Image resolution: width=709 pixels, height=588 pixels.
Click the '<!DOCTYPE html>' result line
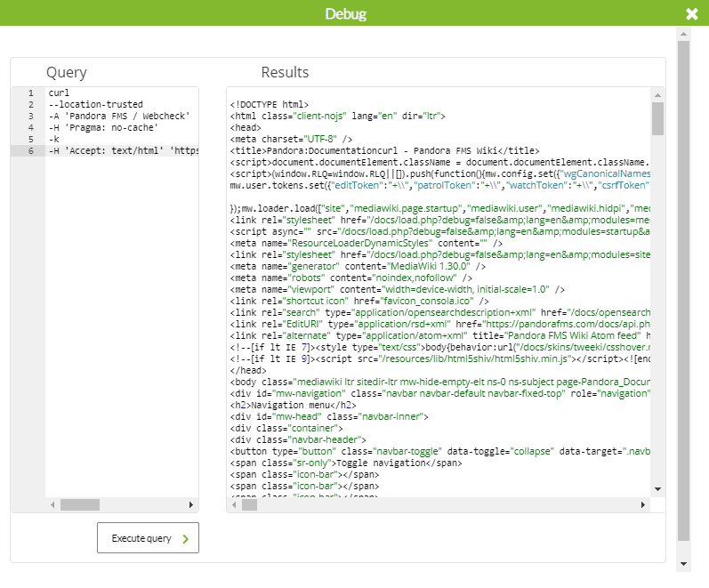click(x=270, y=104)
